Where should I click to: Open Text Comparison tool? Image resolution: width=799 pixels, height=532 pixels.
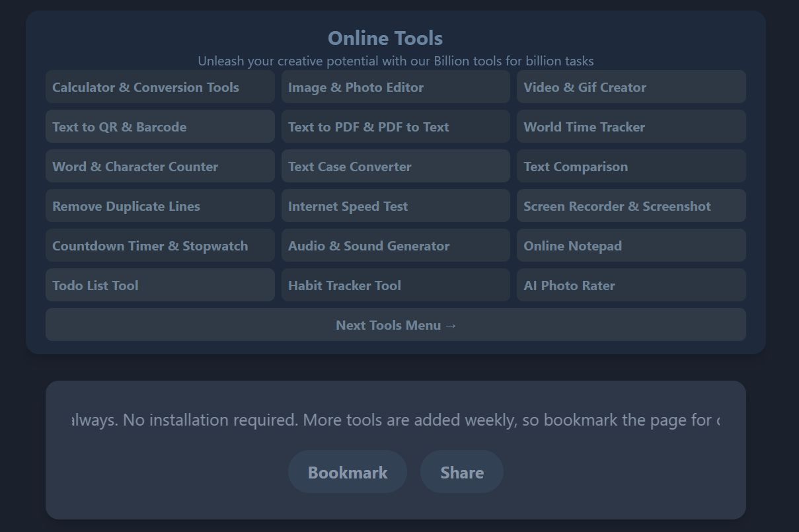(630, 167)
